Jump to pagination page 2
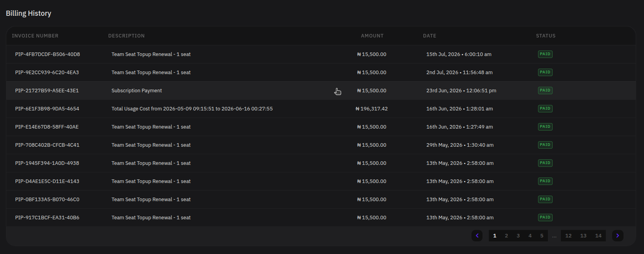644x254 pixels. click(x=507, y=235)
